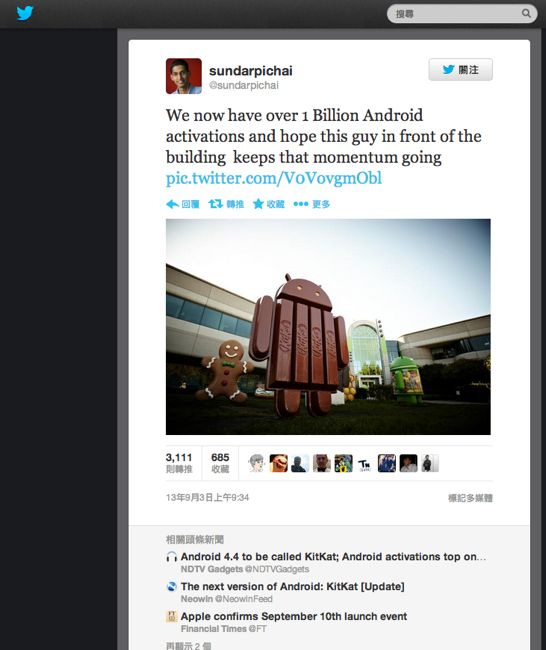Open the pic.twitter.com/VoVovgmObl link
This screenshot has width=546, height=650.
tap(274, 178)
